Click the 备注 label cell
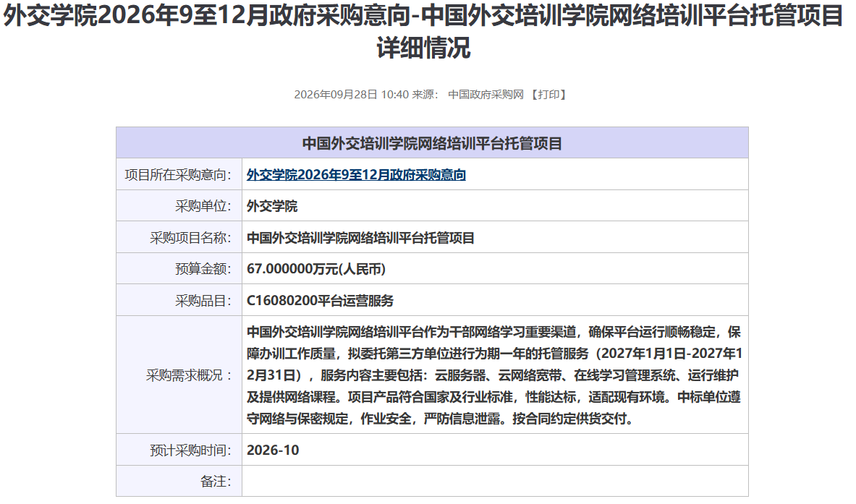The width and height of the screenshot is (856, 504). pos(179,481)
